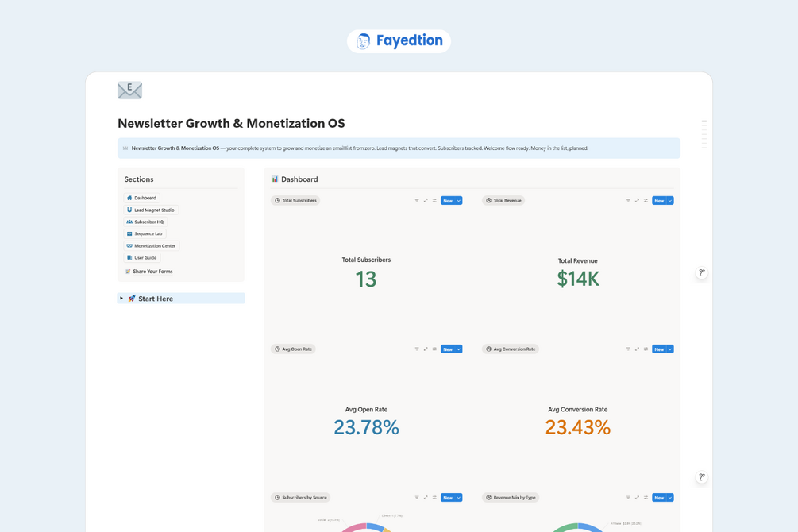Click upper floating round button on the right edge

click(702, 273)
